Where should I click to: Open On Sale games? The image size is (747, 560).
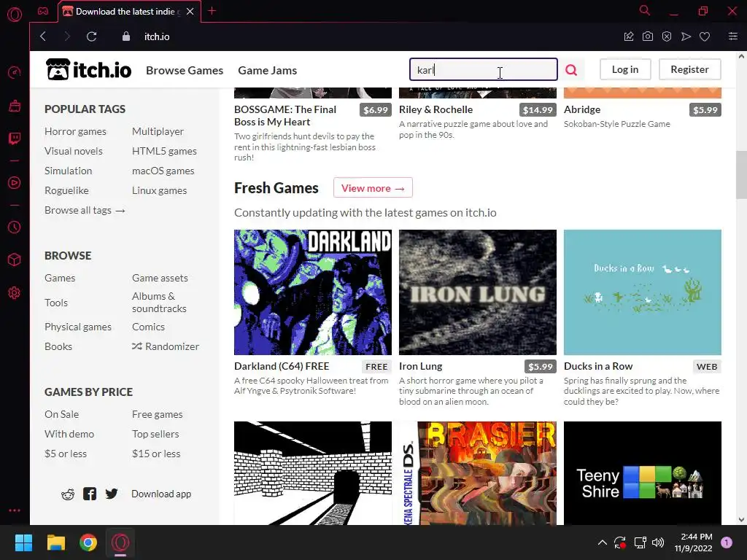[61, 414]
